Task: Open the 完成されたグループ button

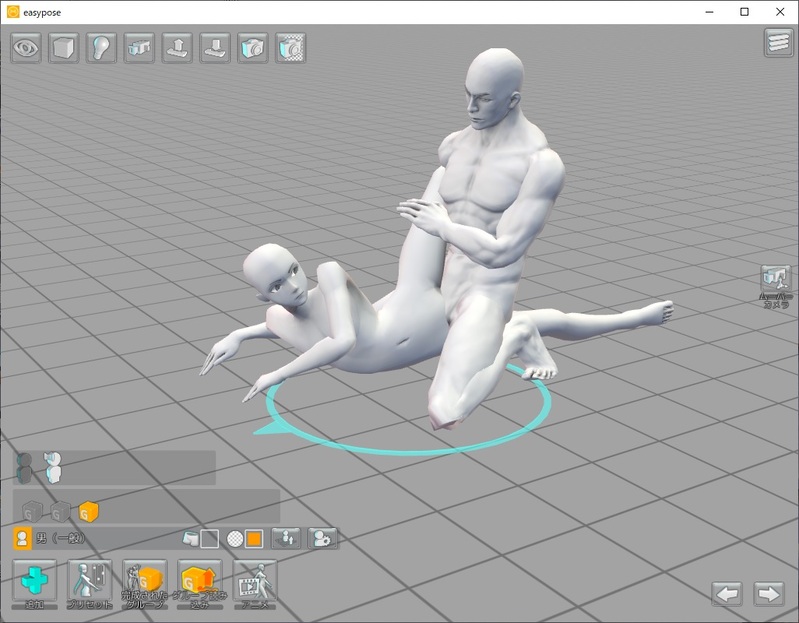Action: [x=145, y=584]
